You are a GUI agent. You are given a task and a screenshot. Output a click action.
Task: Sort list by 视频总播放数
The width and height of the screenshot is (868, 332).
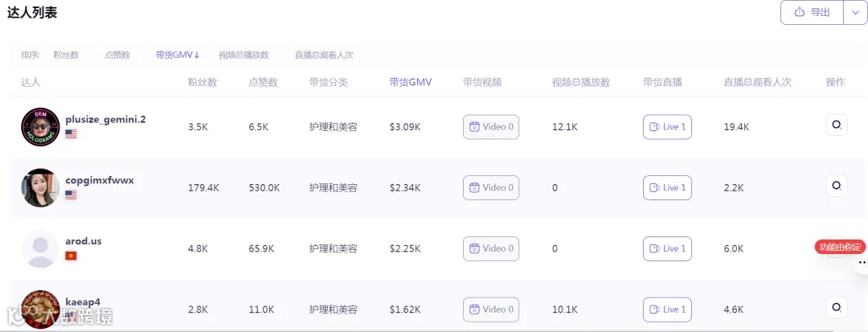(x=244, y=55)
